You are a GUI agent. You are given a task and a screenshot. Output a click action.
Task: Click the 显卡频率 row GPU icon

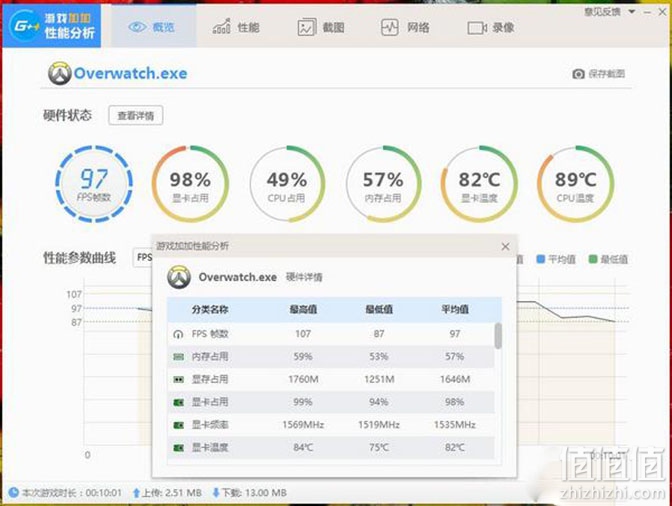[x=178, y=425]
